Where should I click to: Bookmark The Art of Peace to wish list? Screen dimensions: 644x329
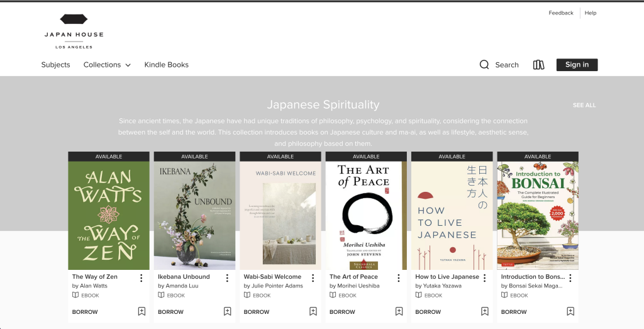click(399, 311)
